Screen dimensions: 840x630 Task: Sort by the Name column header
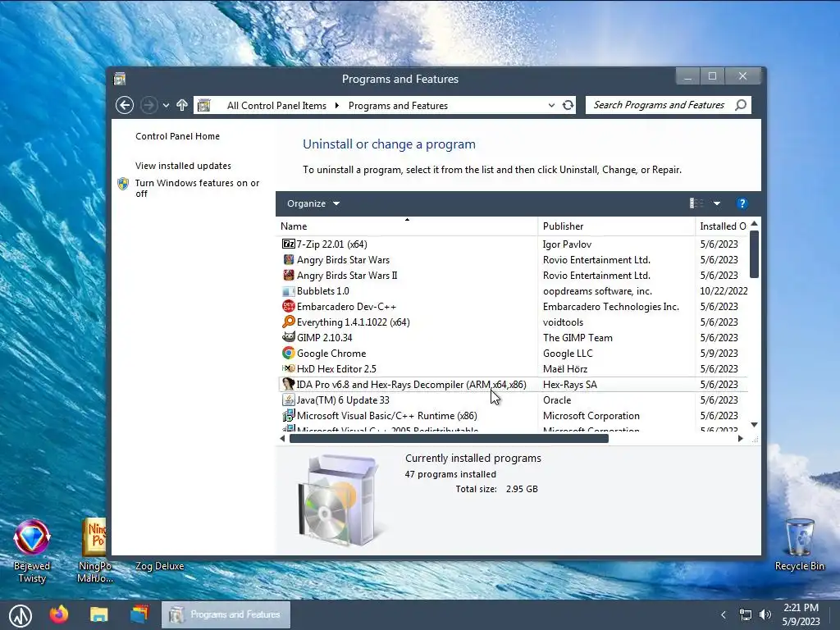point(407,226)
